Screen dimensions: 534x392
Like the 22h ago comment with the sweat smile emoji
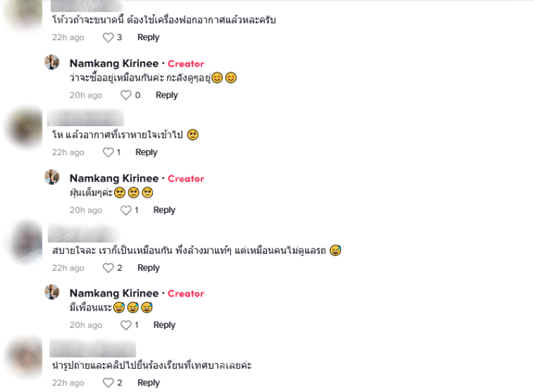click(x=108, y=268)
